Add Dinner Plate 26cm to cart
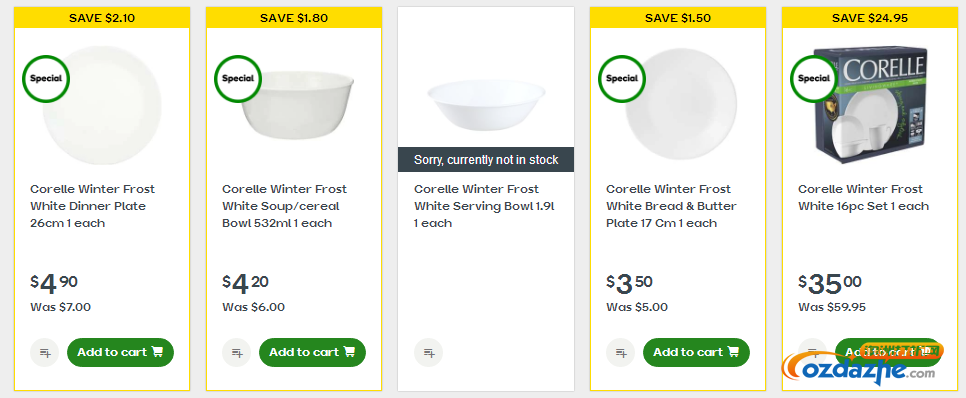This screenshot has width=966, height=398. [120, 352]
